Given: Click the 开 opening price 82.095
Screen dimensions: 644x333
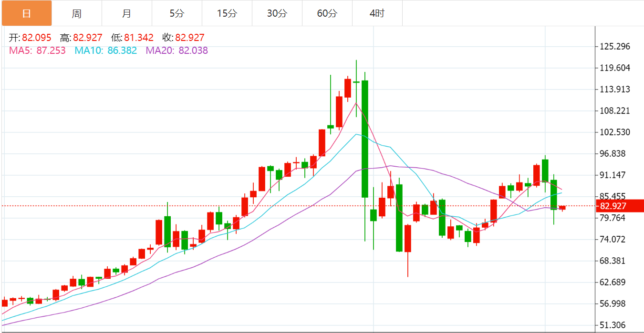Looking at the screenshot, I should tap(36, 38).
